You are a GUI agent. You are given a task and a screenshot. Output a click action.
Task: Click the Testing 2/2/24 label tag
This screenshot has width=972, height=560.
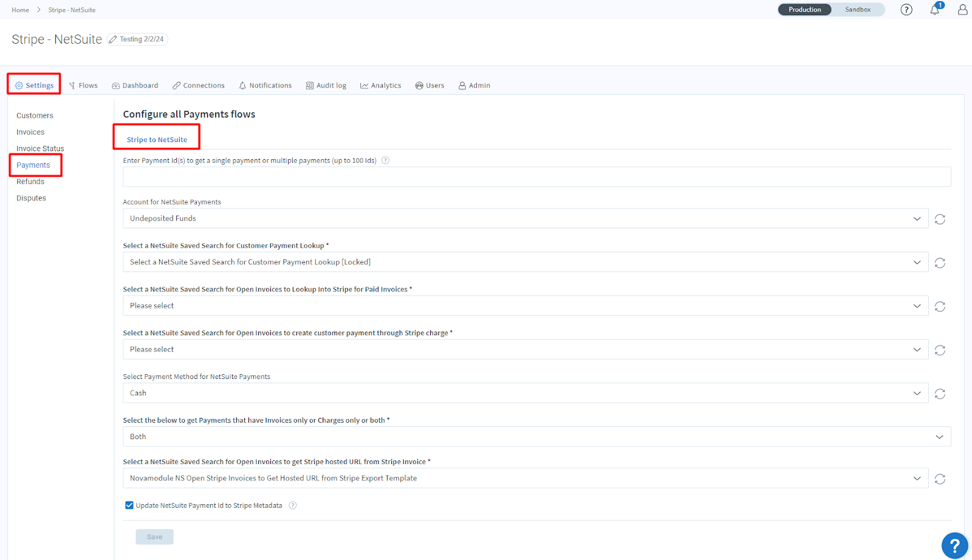pyautogui.click(x=137, y=39)
